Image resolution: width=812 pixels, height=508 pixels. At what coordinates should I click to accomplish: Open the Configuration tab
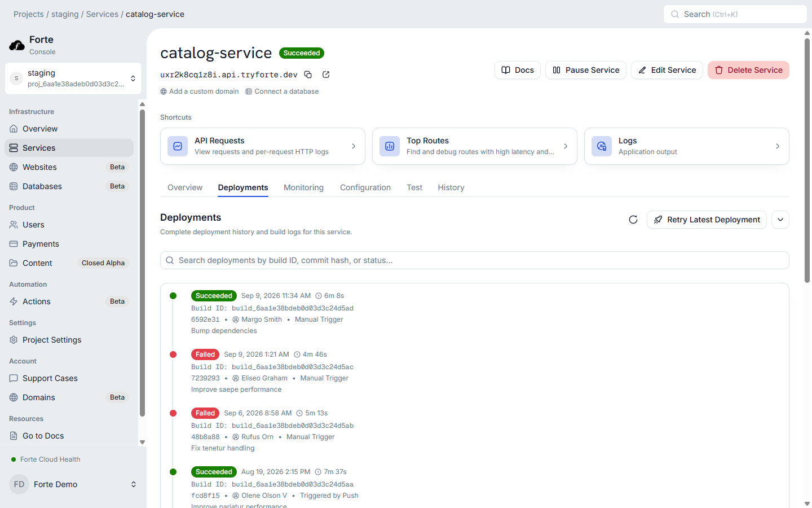[x=365, y=187]
